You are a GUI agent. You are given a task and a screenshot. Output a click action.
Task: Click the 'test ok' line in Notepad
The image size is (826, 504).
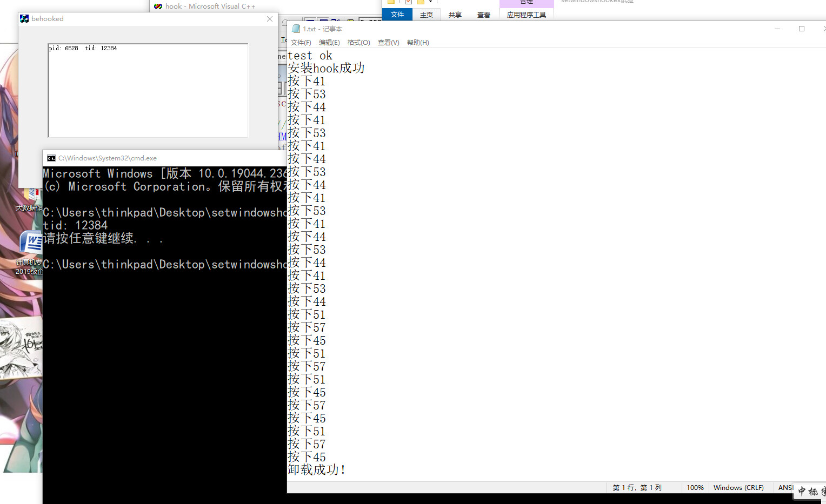tap(310, 56)
